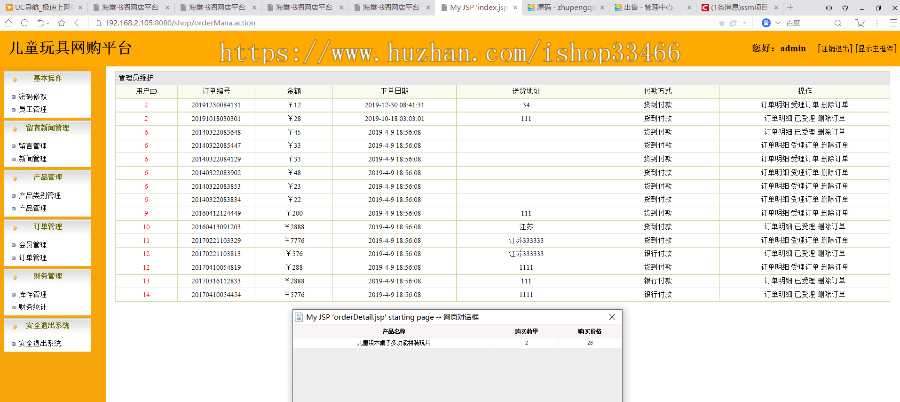Collapse the 基本操作 sidebar section
This screenshot has width=900, height=402.
pos(47,78)
